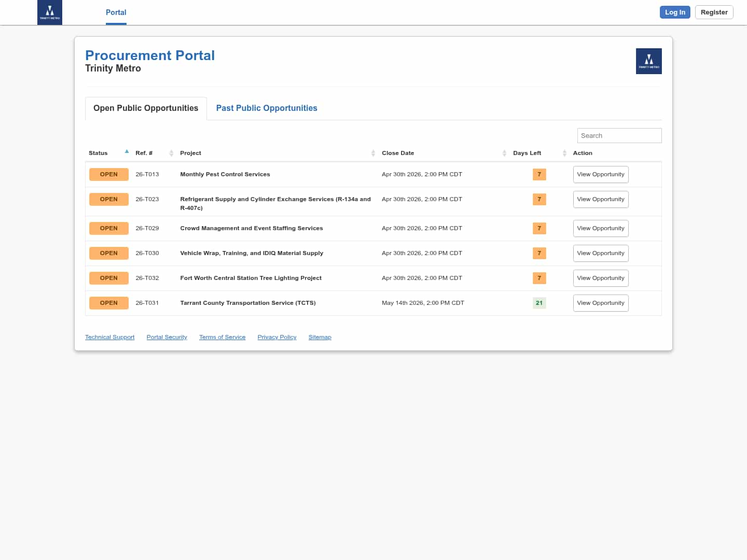Open the Portal navigation item
The height and width of the screenshot is (560, 747).
(x=116, y=12)
